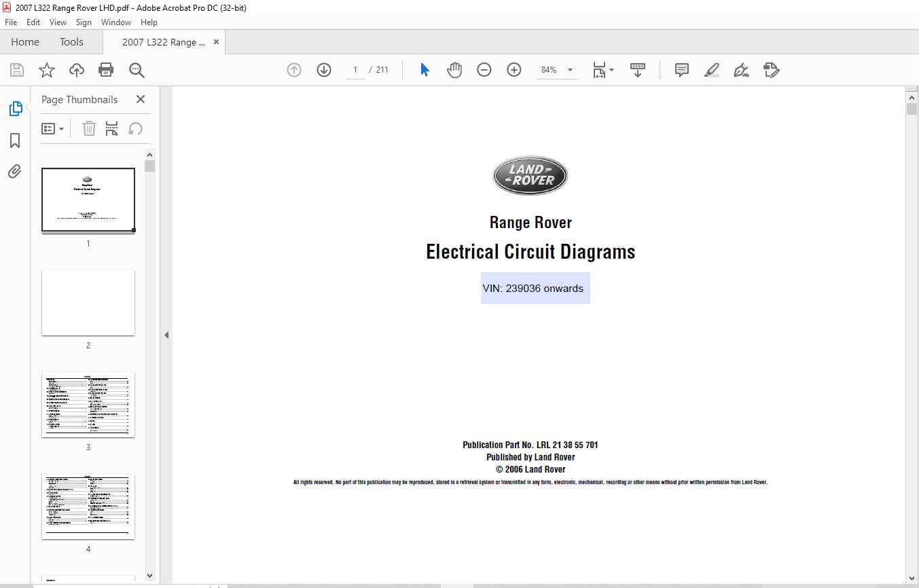Select page 4 thumbnail
Screen dimensions: 919x588
[88, 507]
